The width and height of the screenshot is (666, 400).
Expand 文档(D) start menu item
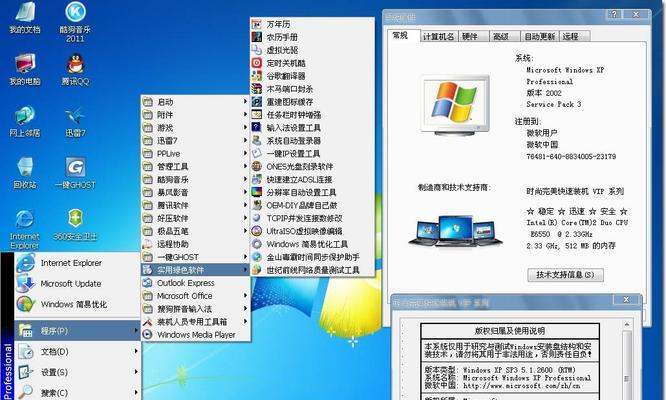[77, 351]
